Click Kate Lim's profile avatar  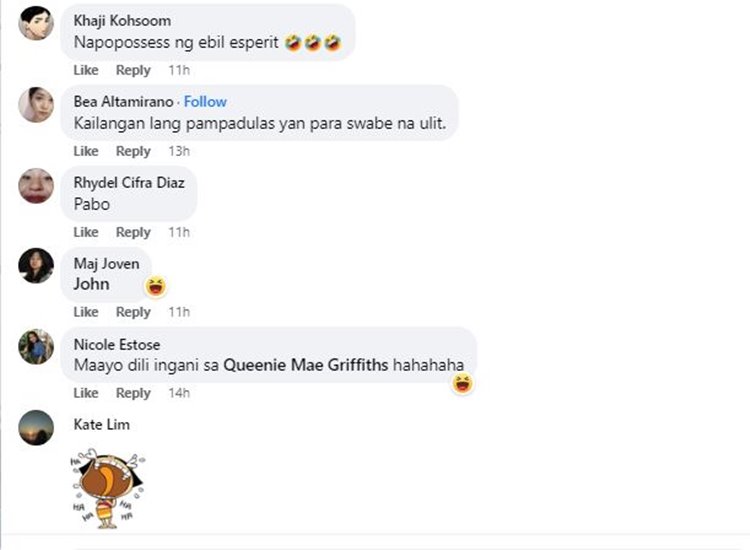coord(36,428)
